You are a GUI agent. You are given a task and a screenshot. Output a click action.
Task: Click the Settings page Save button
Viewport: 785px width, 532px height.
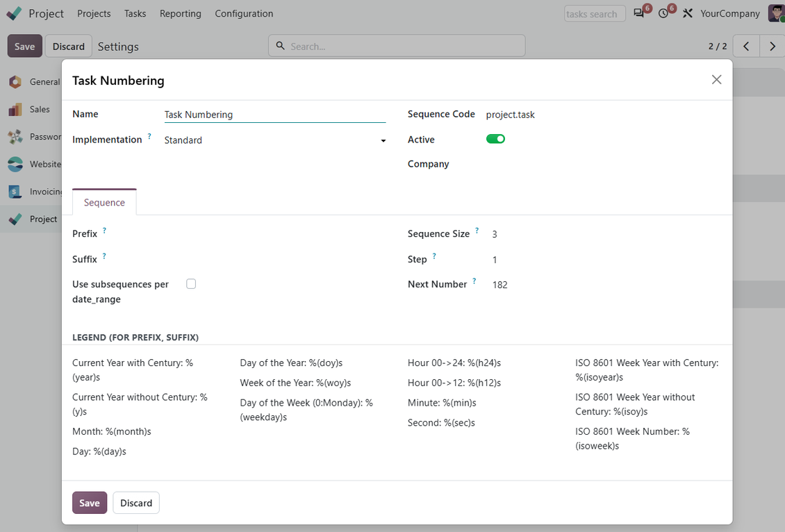tap(24, 46)
